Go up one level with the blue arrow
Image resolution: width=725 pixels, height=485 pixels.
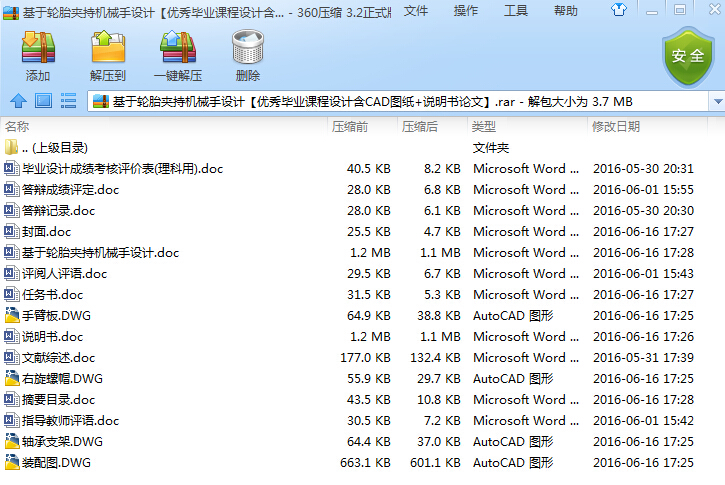(18, 101)
